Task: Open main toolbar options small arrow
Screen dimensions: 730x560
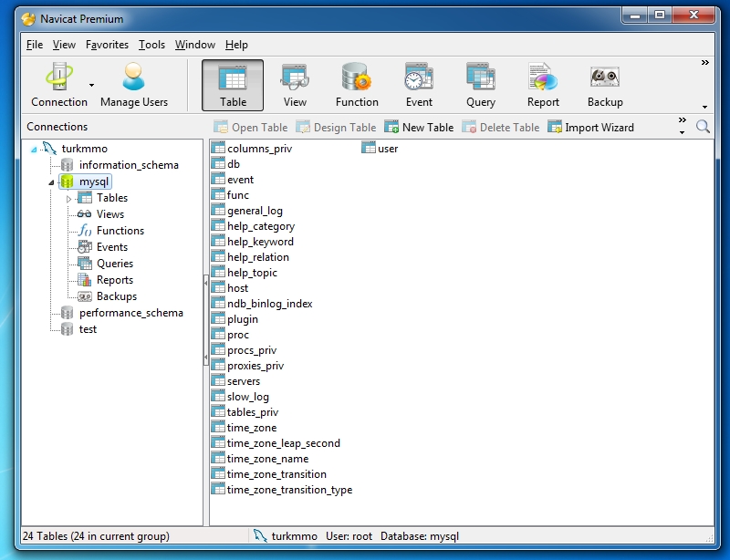Action: click(704, 107)
